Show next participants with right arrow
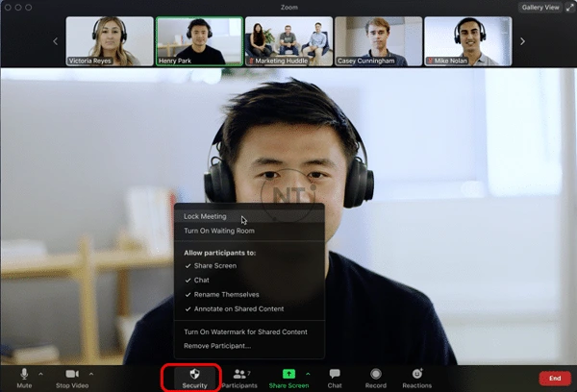 [x=522, y=41]
